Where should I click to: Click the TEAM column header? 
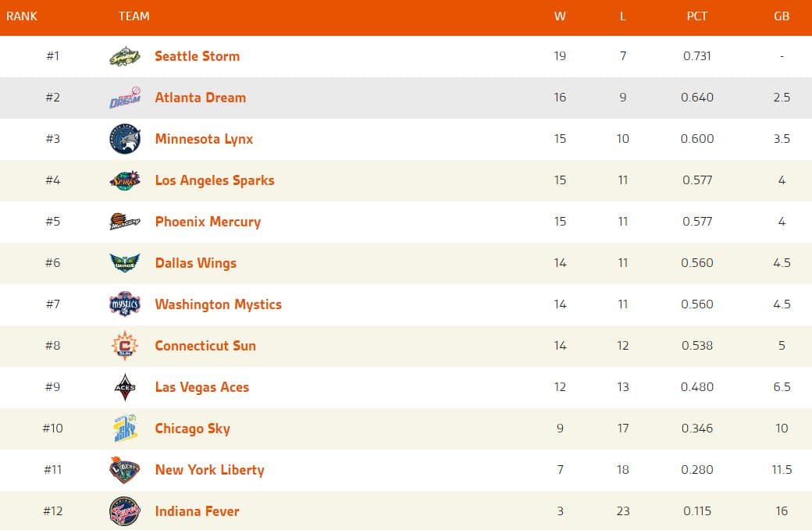pyautogui.click(x=134, y=16)
